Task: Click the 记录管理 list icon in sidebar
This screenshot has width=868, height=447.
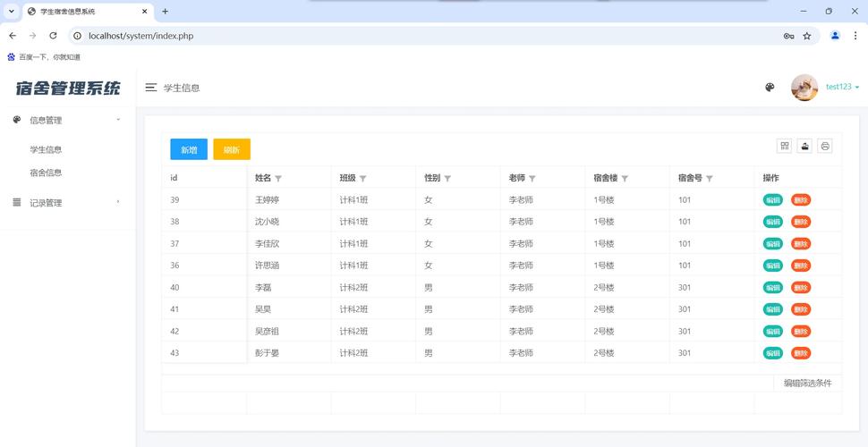Action: click(17, 202)
